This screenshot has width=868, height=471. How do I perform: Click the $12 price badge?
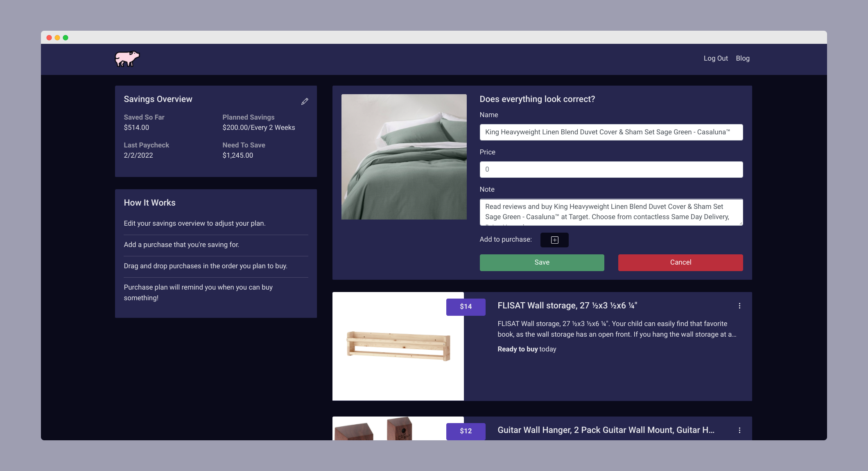click(x=465, y=431)
